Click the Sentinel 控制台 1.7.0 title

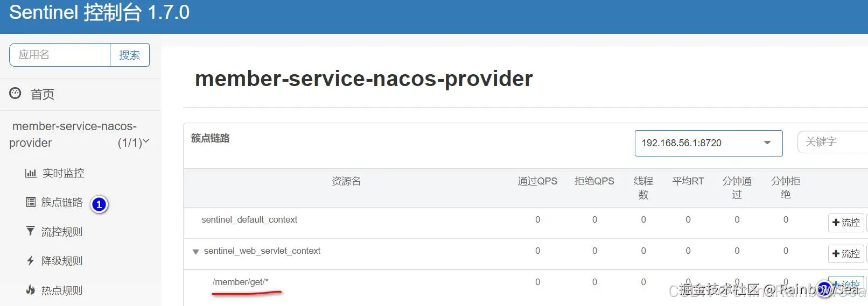pyautogui.click(x=100, y=12)
